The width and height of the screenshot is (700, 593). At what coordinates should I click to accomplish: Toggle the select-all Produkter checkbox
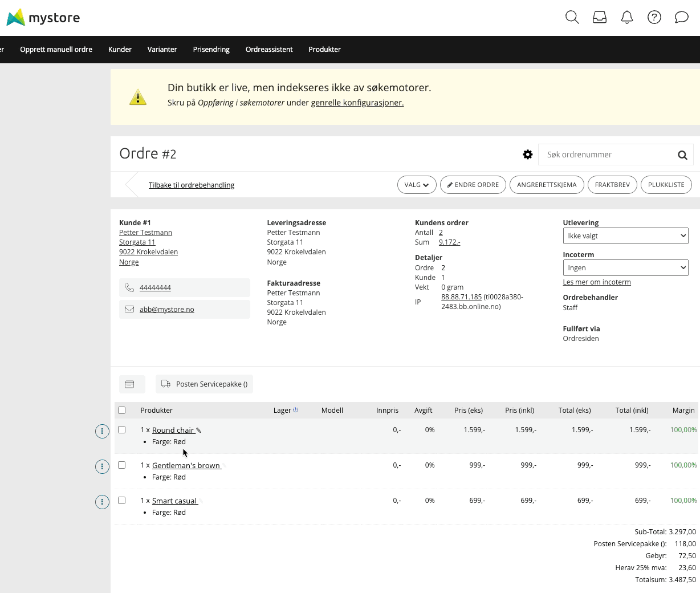coord(122,411)
